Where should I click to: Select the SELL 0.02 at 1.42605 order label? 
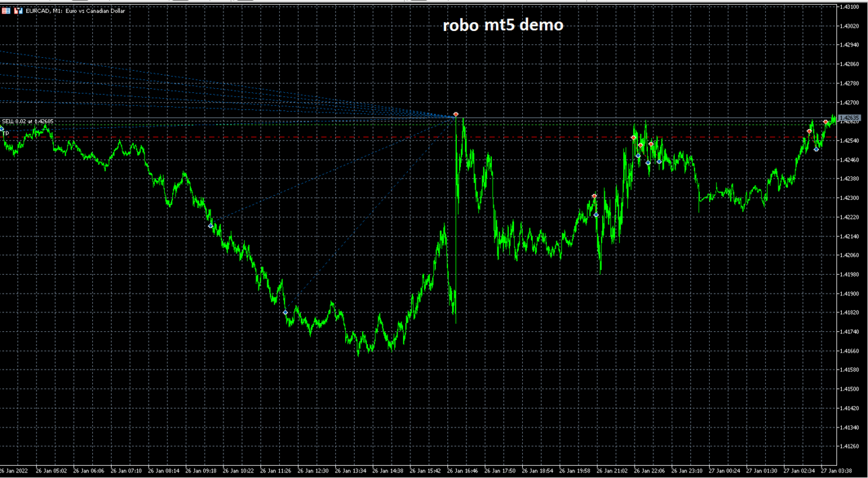(x=28, y=122)
